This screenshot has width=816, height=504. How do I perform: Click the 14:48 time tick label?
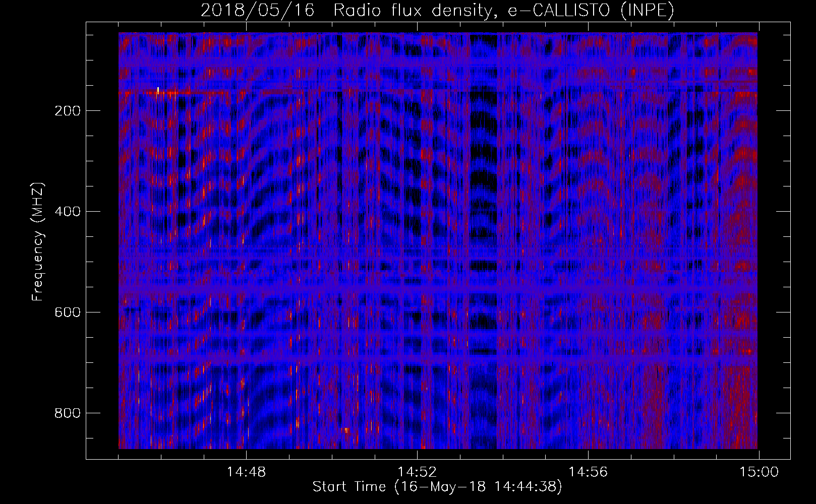(x=246, y=472)
